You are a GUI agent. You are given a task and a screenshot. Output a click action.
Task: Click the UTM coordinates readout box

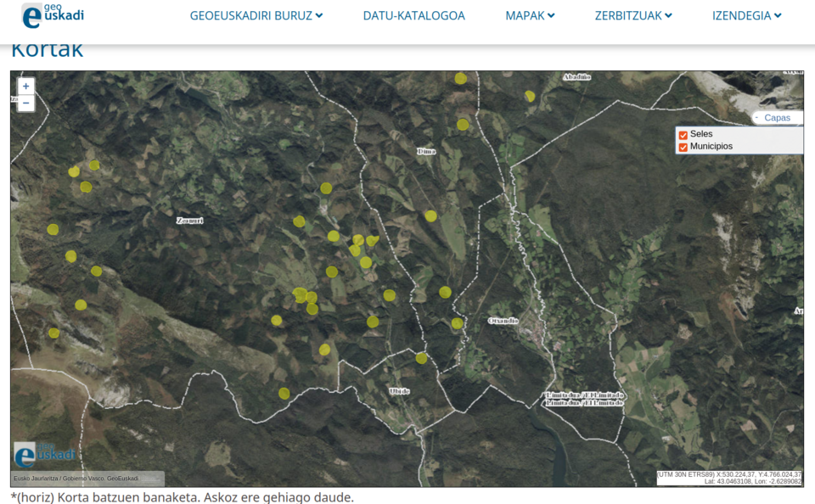click(729, 478)
